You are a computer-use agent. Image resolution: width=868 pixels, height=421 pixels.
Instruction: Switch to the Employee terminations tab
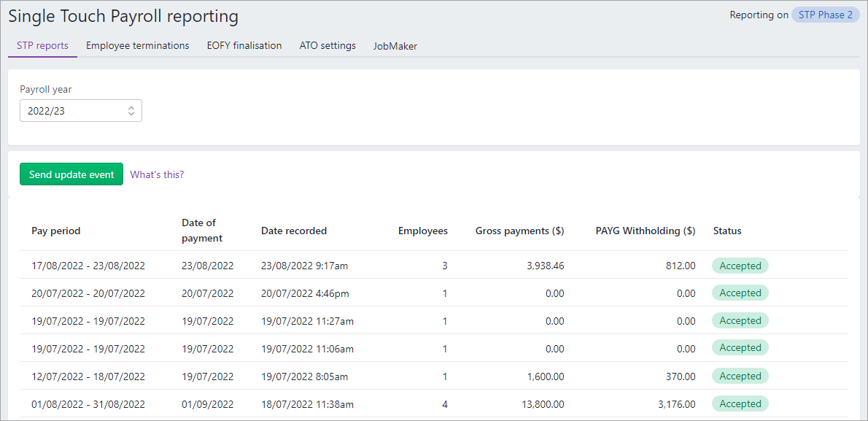click(137, 45)
